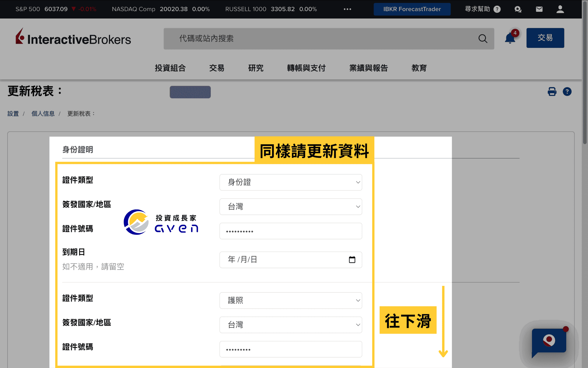Viewport: 588px width, 368px height.
Task: Click the top-bar chat support icon
Action: tap(518, 9)
